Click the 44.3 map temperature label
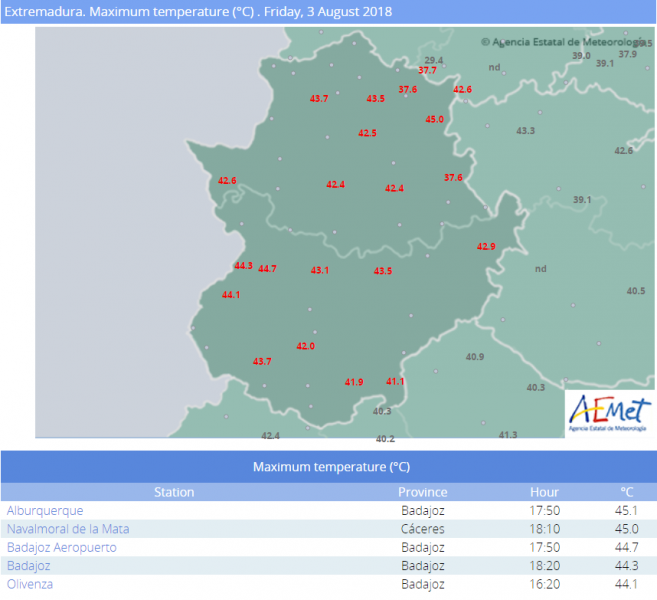This screenshot has height=600, width=657. pyautogui.click(x=243, y=266)
